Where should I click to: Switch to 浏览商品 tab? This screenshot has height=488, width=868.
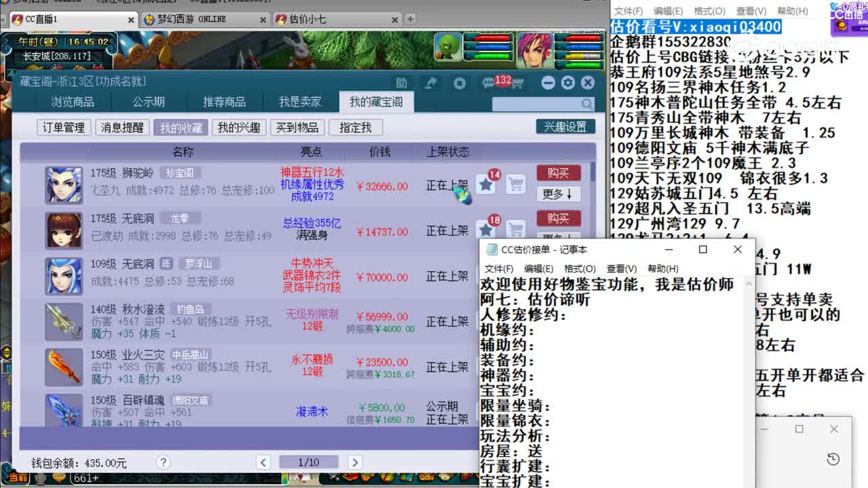click(x=73, y=102)
